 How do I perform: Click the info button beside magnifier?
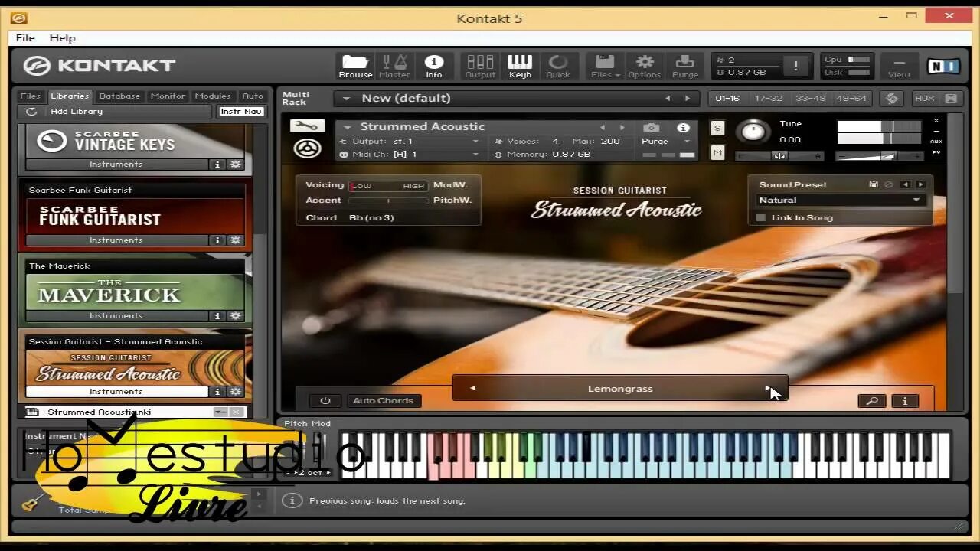[x=905, y=401]
